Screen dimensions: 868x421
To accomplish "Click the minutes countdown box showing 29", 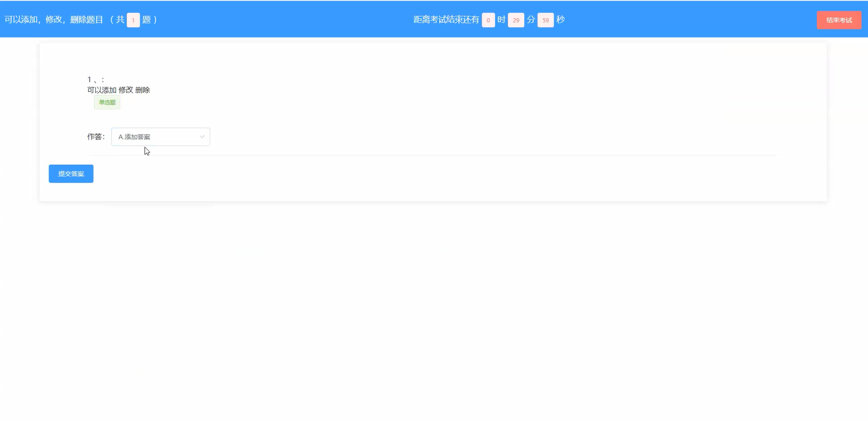I will coord(516,20).
